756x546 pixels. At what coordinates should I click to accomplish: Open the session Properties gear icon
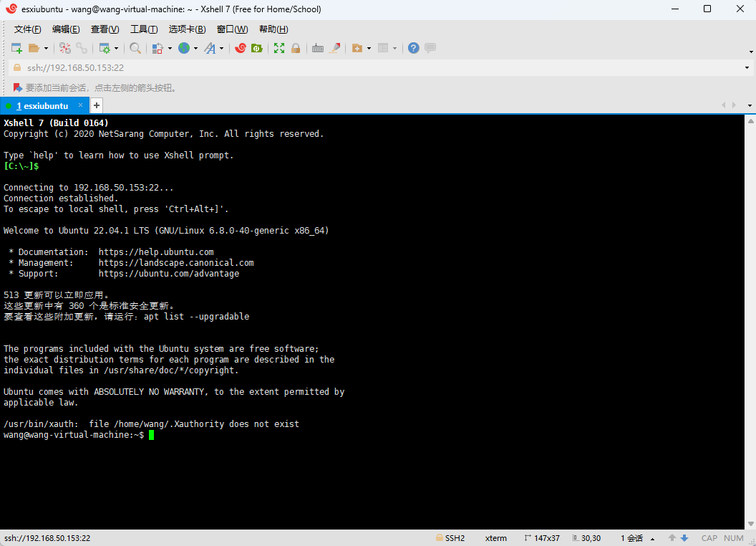click(104, 48)
